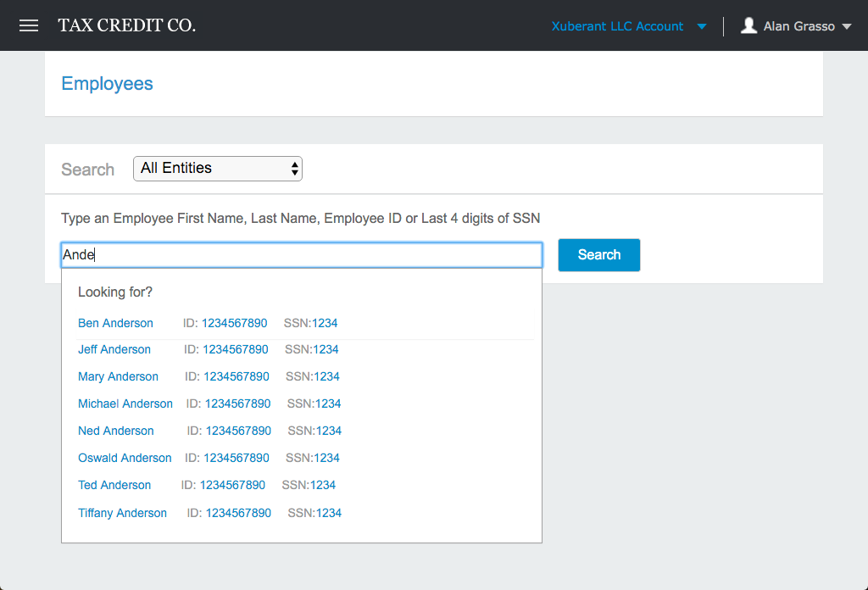868x590 pixels.
Task: Click Ben Anderson's SSN 1234
Action: pos(325,323)
